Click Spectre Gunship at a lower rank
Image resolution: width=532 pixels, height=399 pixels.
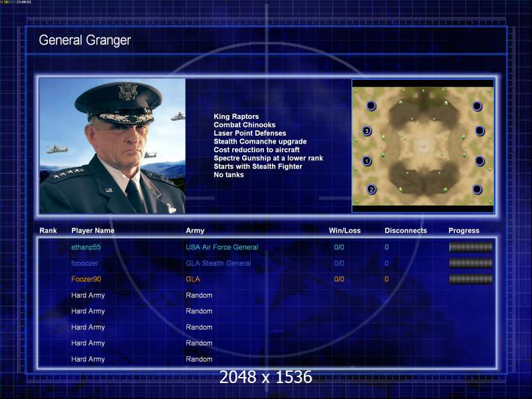269,158
